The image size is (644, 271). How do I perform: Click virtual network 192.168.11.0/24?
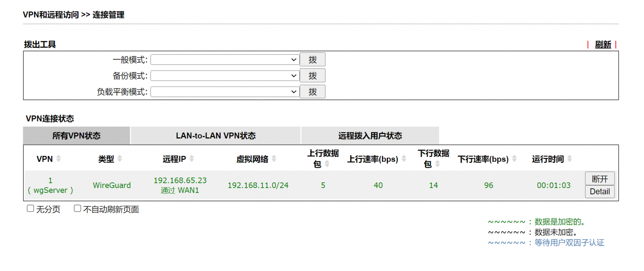pyautogui.click(x=258, y=185)
